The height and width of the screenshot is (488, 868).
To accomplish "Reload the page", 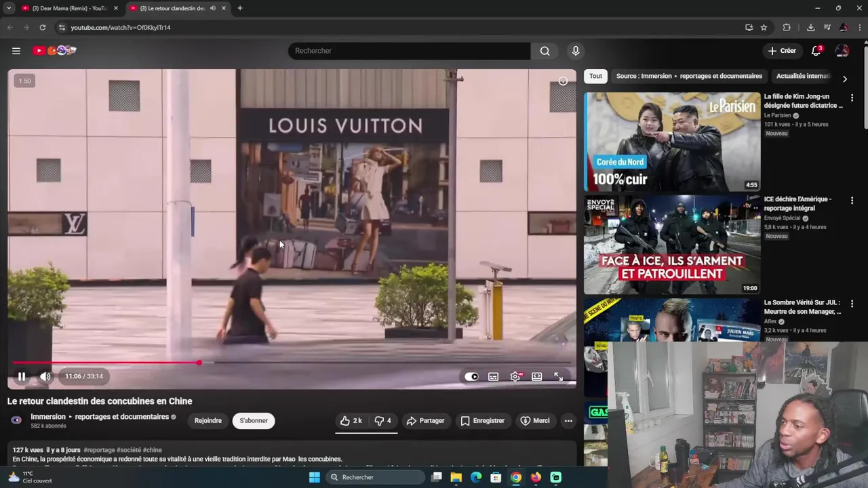I will pyautogui.click(x=42, y=27).
